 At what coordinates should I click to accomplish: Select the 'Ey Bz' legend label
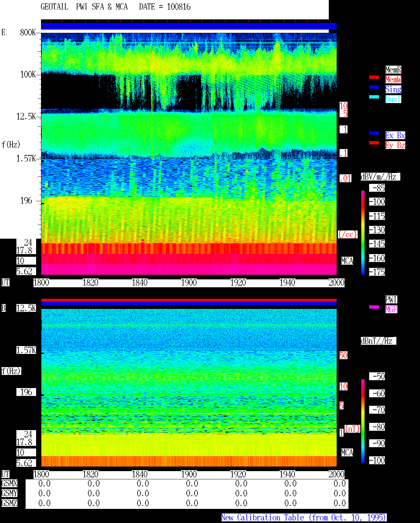click(x=395, y=145)
